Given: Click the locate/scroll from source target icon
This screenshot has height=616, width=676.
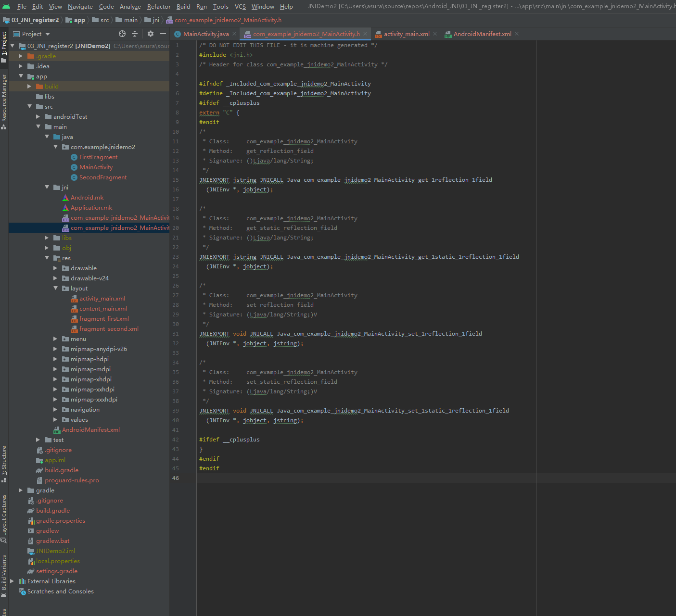Looking at the screenshot, I should (122, 34).
